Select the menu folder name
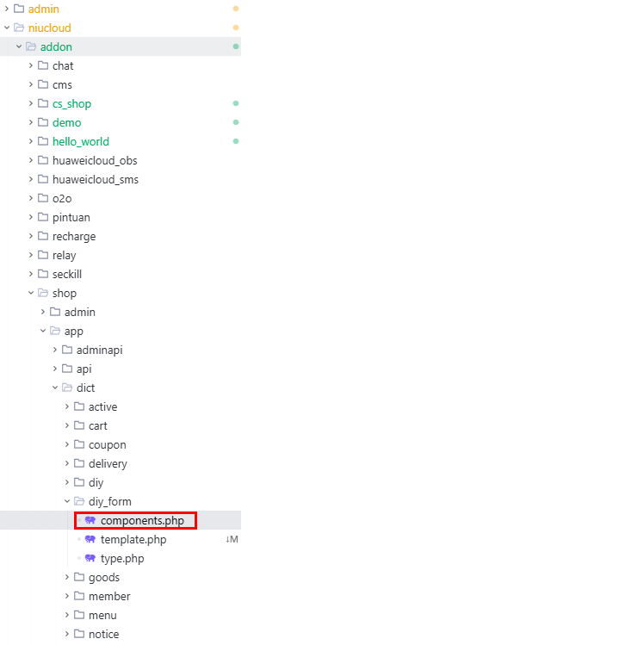 coord(102,615)
